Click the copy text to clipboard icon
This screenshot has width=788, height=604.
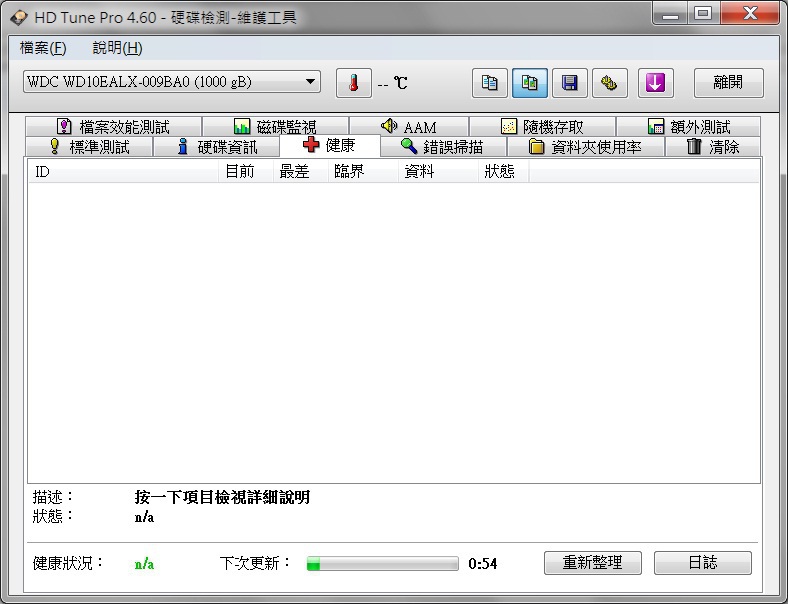(x=489, y=83)
